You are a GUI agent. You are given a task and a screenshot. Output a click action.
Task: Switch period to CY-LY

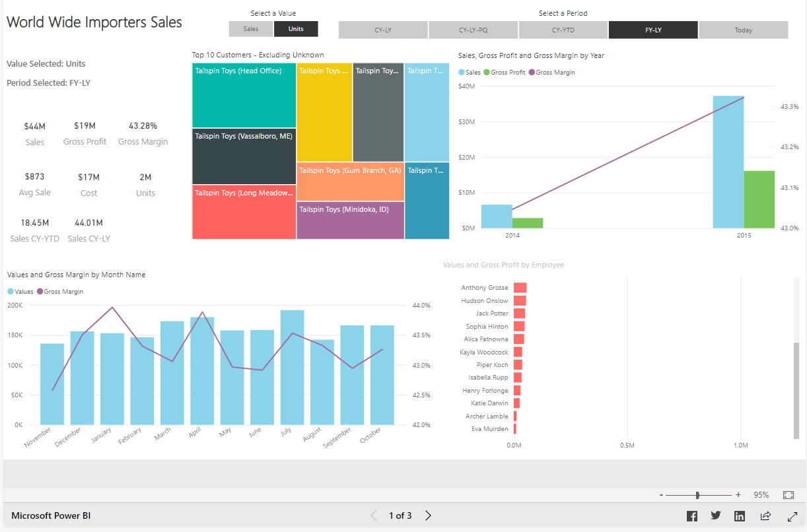[383, 30]
